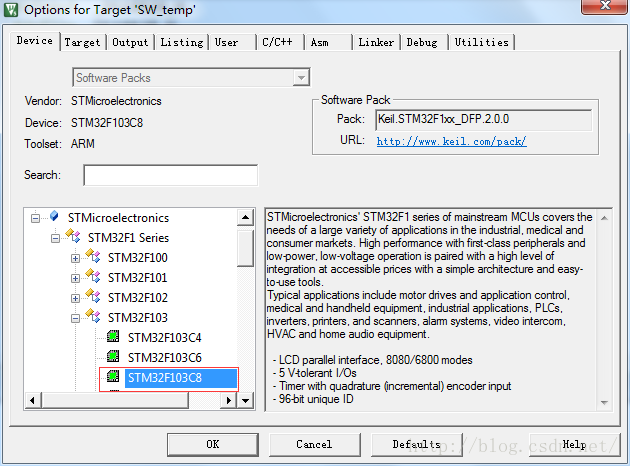630x466 pixels.
Task: Click description pane scroll down arrow
Action: coord(604,402)
